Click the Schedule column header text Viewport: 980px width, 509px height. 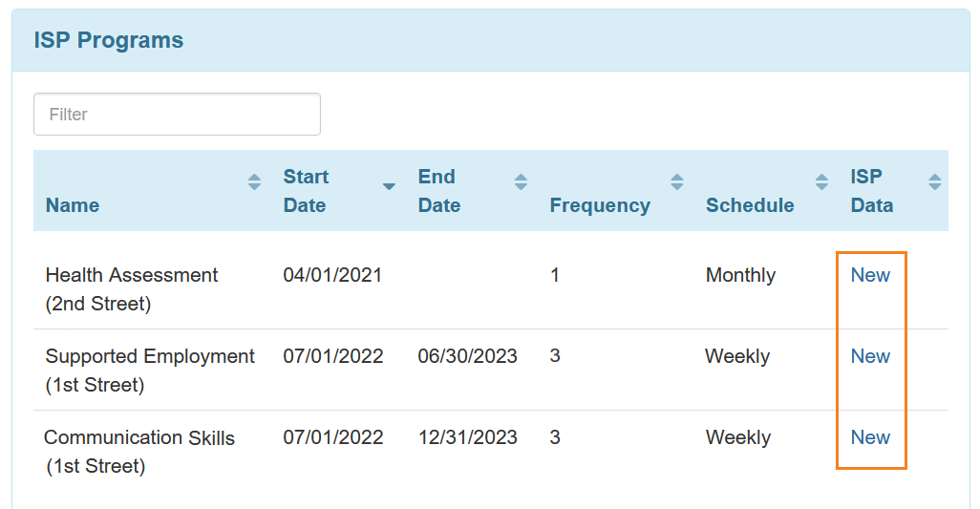pos(750,205)
